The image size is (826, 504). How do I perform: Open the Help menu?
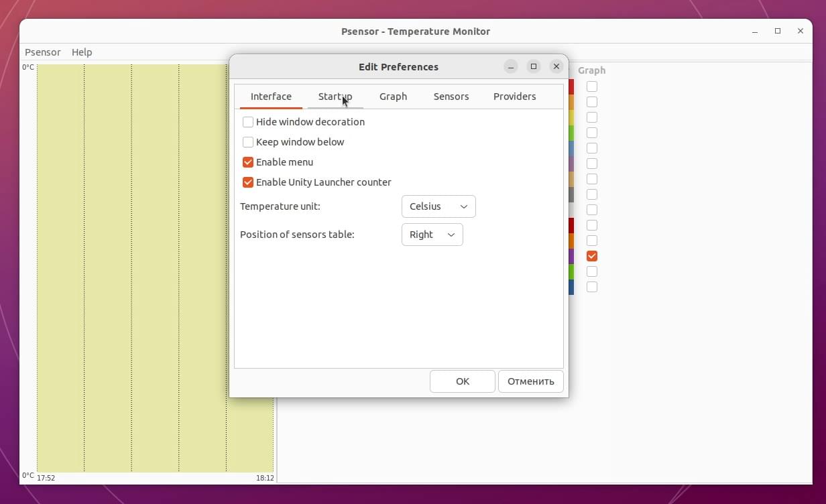(82, 52)
